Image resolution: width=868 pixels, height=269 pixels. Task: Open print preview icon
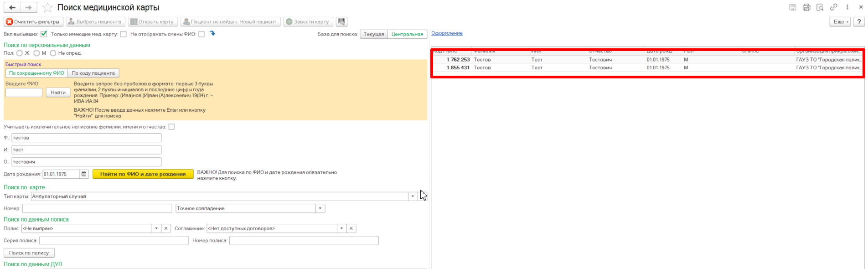tap(820, 7)
